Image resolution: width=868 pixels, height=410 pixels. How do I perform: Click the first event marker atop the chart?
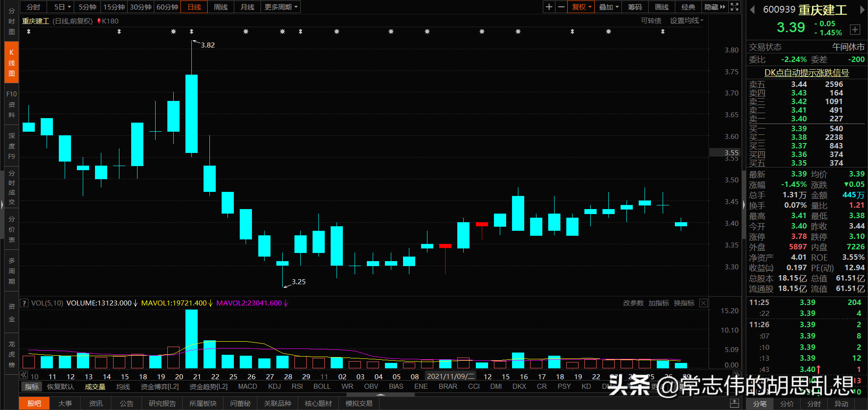28,32
